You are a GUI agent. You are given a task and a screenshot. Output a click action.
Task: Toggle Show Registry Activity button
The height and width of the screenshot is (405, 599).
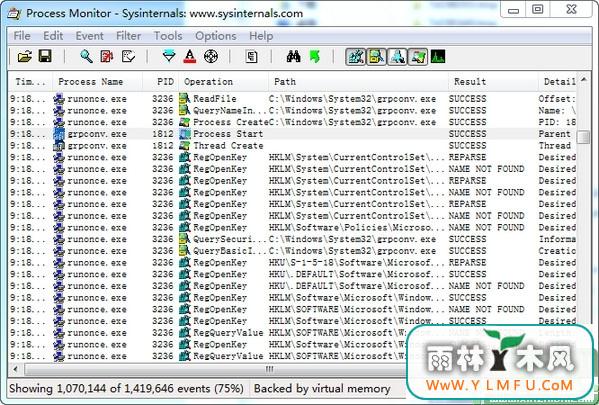click(356, 57)
